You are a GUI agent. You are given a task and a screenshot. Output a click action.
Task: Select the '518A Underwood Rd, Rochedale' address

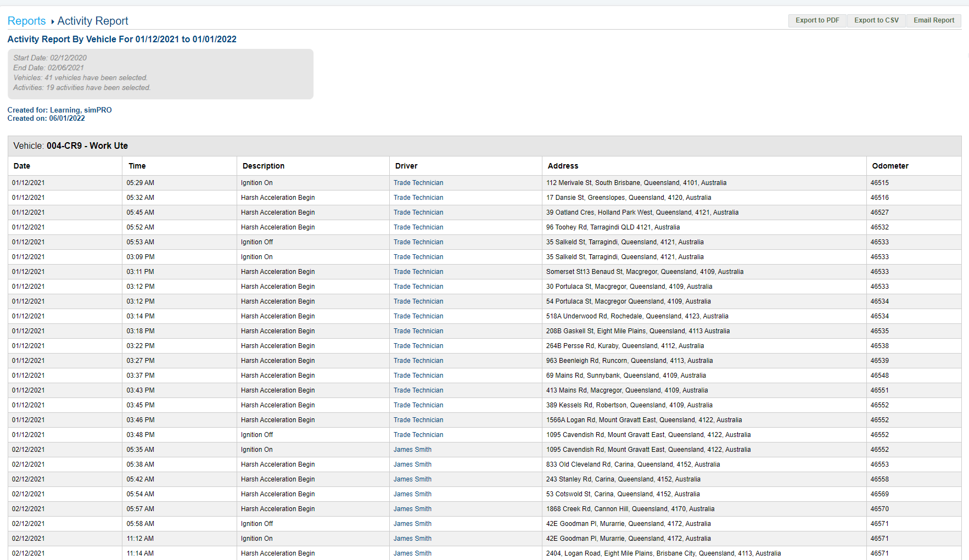click(x=637, y=316)
